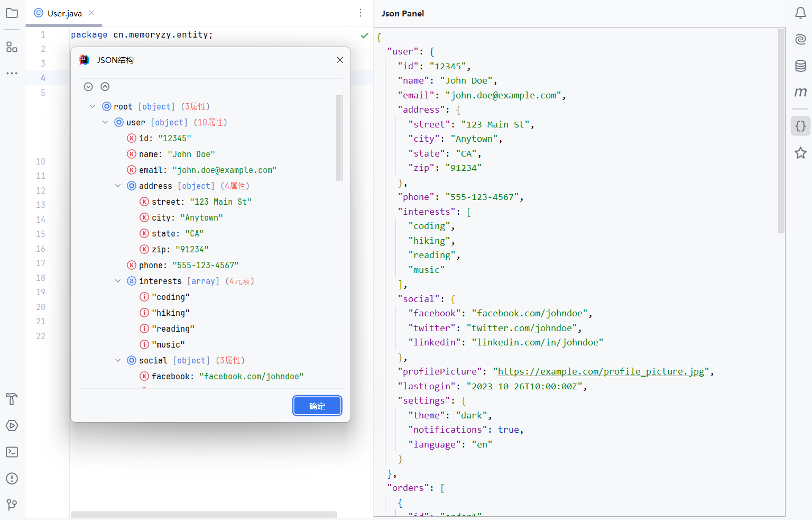The image size is (812, 520).
Task: Click the "lastLogin" line in Json Panel
Action: pyautogui.click(x=492, y=386)
